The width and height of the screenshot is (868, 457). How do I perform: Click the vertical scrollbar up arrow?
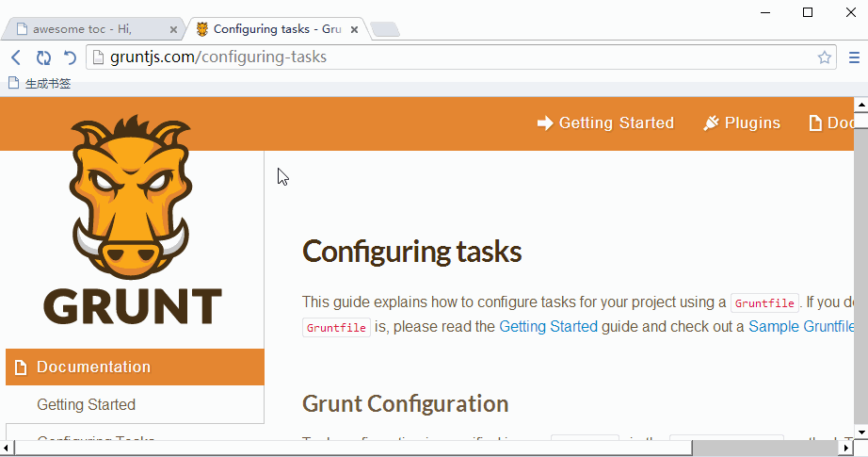coord(860,105)
